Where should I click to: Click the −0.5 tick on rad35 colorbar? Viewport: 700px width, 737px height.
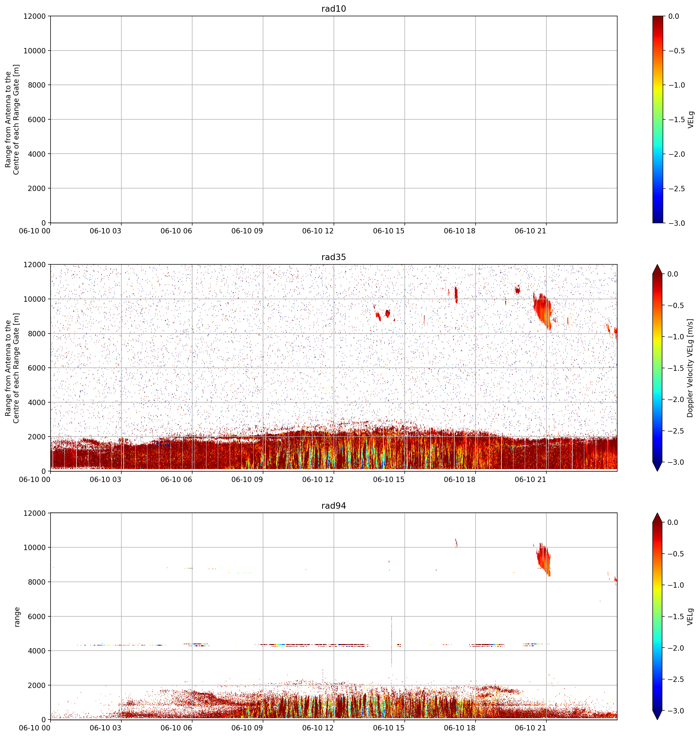pos(676,305)
